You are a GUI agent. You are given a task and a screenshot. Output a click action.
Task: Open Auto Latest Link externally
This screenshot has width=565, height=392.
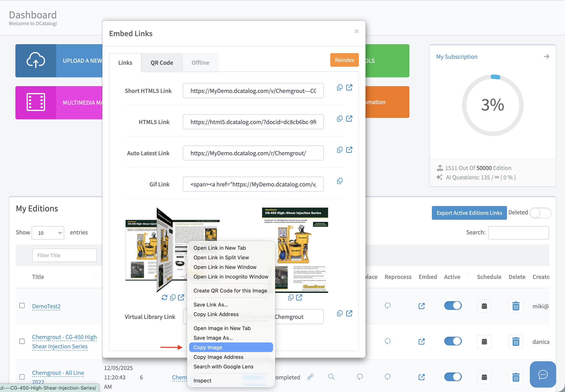click(349, 150)
